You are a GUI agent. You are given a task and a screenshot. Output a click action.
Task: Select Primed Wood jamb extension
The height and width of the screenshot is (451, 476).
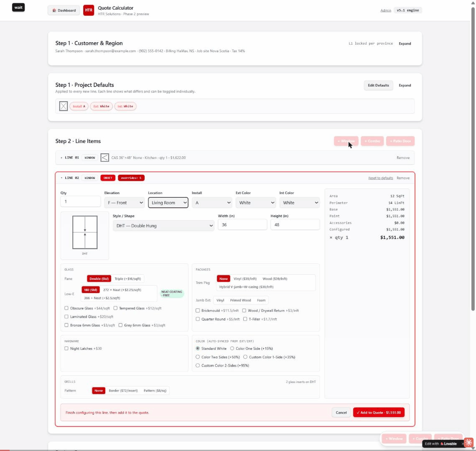click(240, 301)
